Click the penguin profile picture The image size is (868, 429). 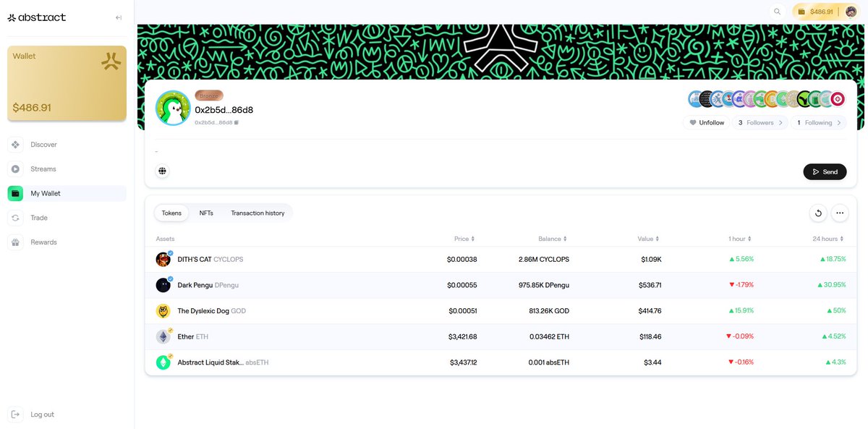click(173, 109)
